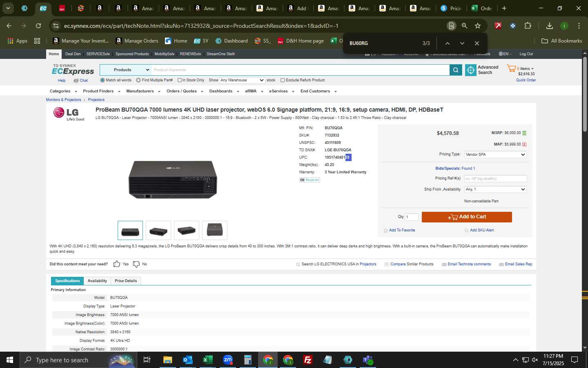The height and width of the screenshot is (368, 588).
Task: Open Calculator from the taskbar
Action: tap(247, 360)
